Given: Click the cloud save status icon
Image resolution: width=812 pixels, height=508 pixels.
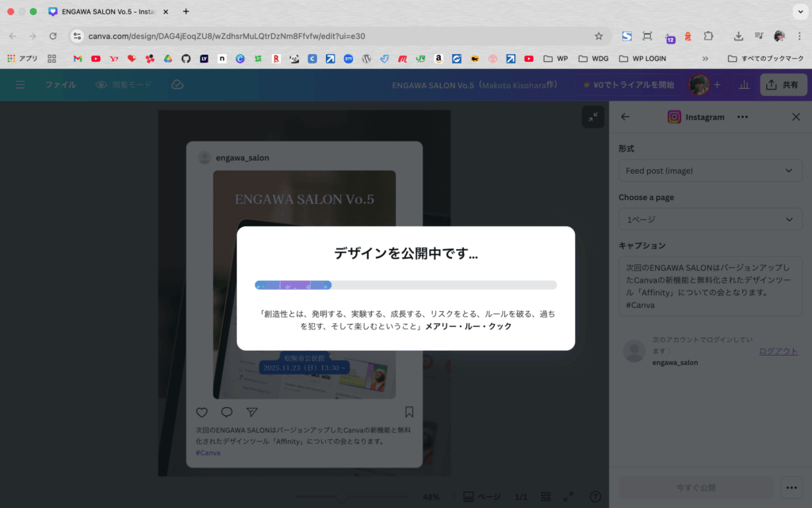Looking at the screenshot, I should point(178,85).
